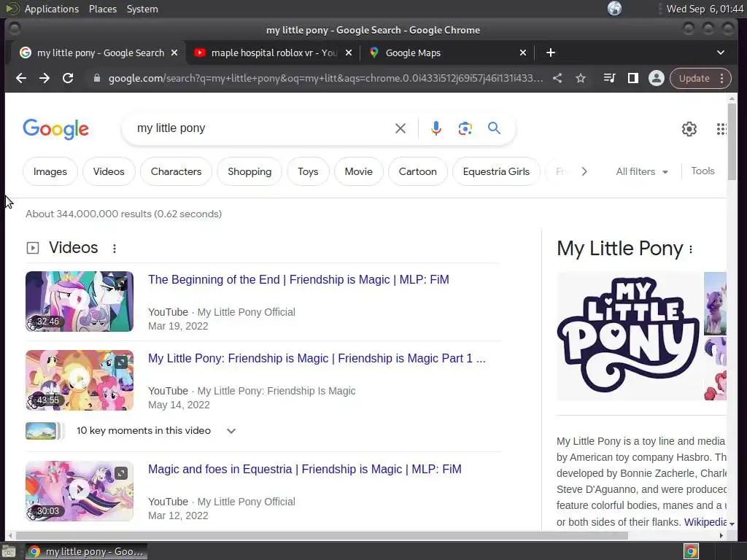The height and width of the screenshot is (560, 747).
Task: Play the 43:55 video thumbnail
Action: (x=80, y=380)
